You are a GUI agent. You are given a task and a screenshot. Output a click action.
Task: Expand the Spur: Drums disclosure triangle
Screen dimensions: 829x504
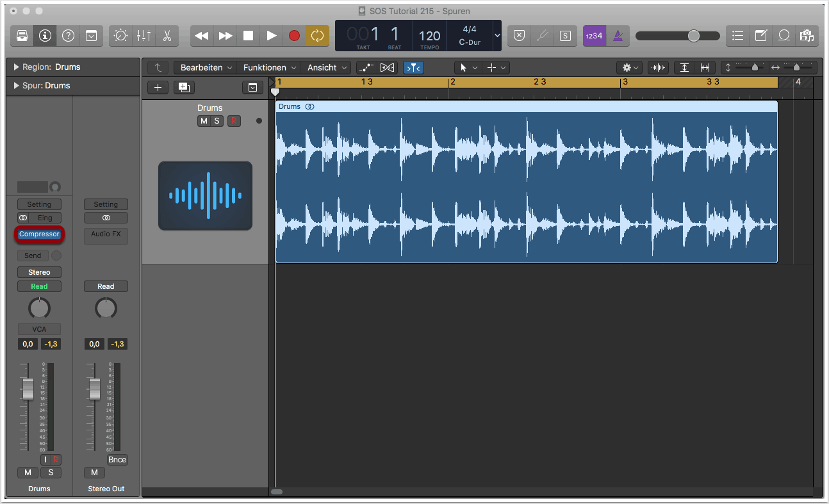pyautogui.click(x=16, y=86)
